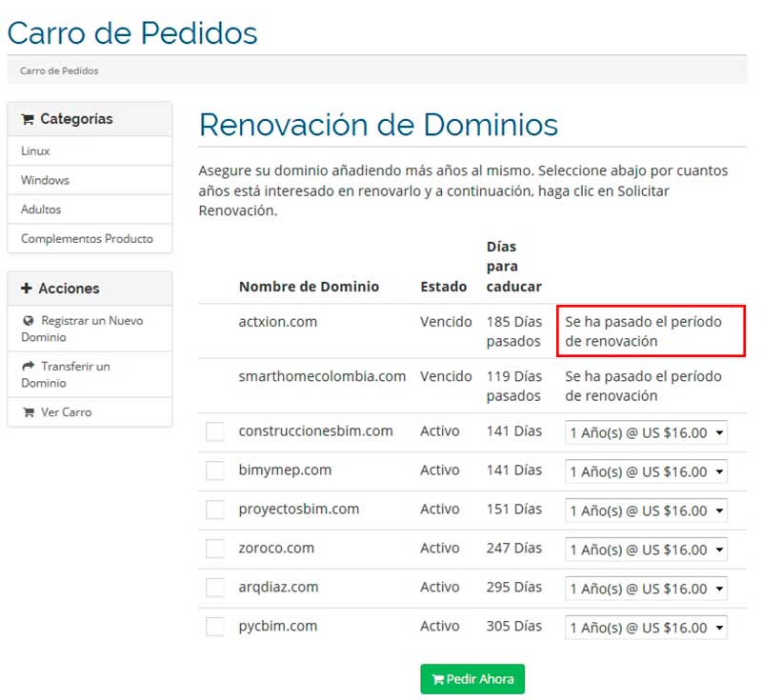Click the green Pedir Ahora button
This screenshot has height=700, width=763.
pos(472,679)
